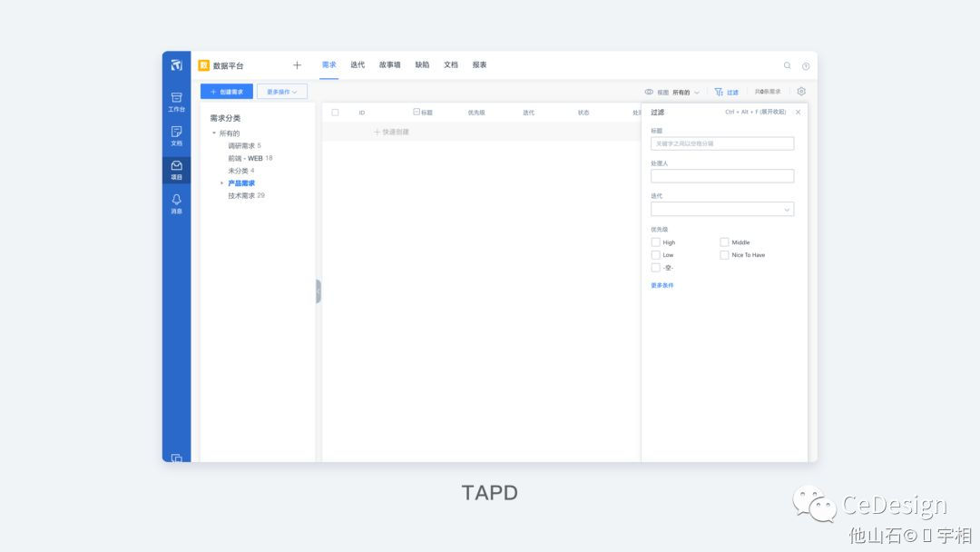Viewport: 980px width, 552px height.
Task: Select 未分类 4 in category tree
Action: point(241,171)
